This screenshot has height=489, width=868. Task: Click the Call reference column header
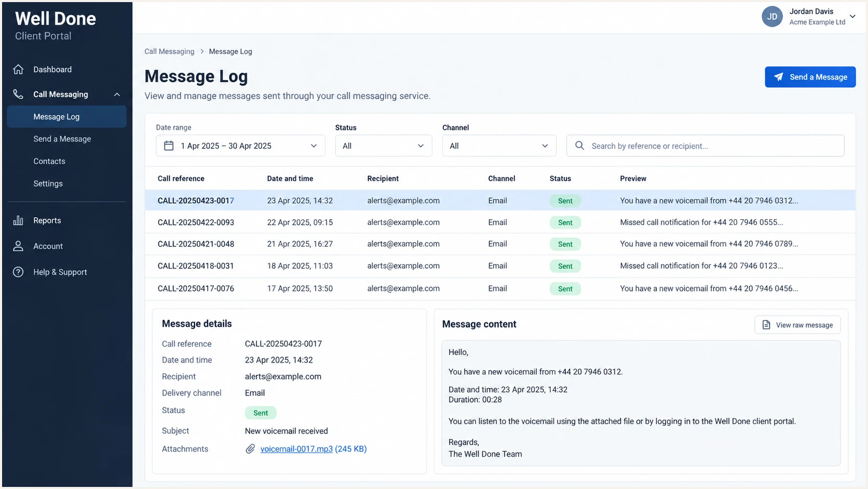181,178
